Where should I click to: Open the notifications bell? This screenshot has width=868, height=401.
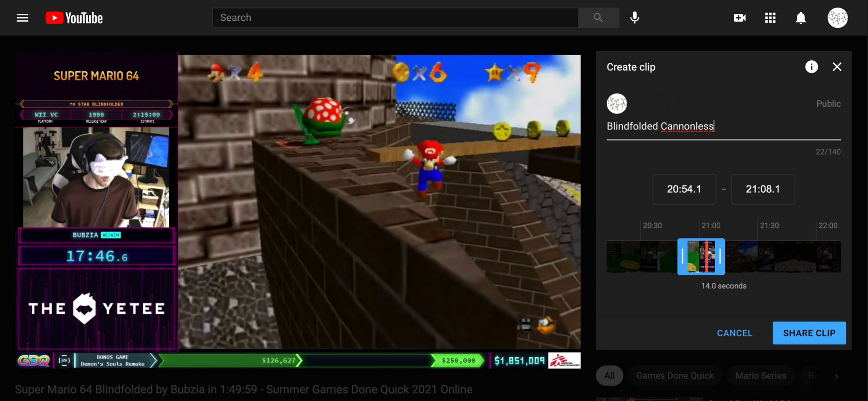801,18
